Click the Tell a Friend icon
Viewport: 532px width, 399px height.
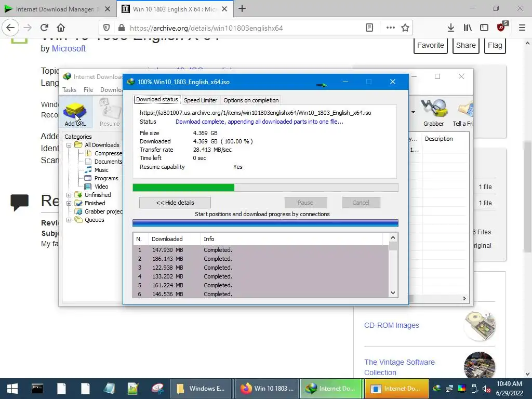(463, 113)
